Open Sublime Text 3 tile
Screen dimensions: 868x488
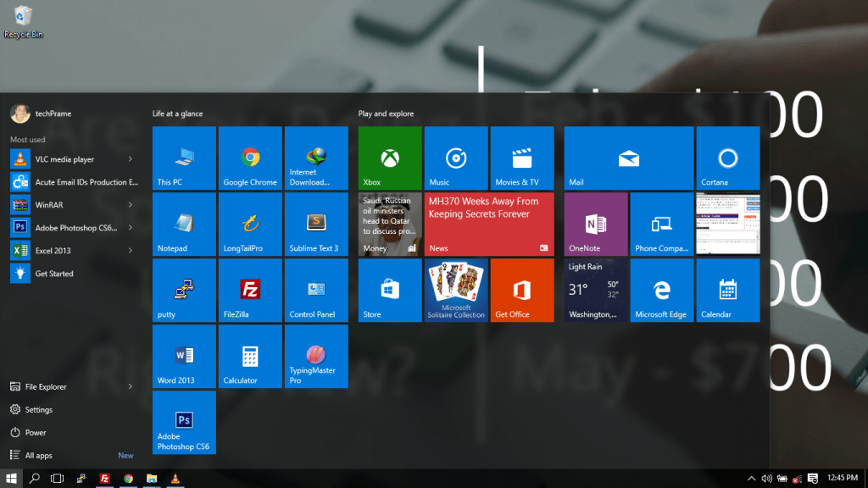tap(316, 224)
